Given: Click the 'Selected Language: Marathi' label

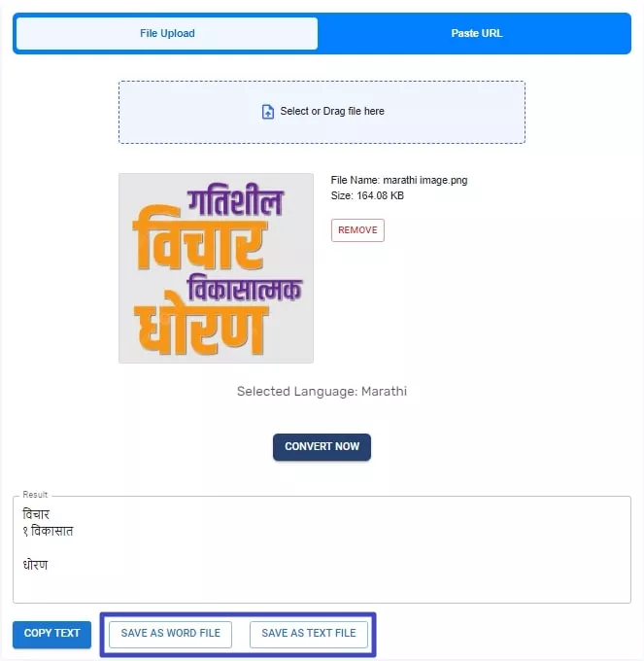Looking at the screenshot, I should [x=322, y=392].
